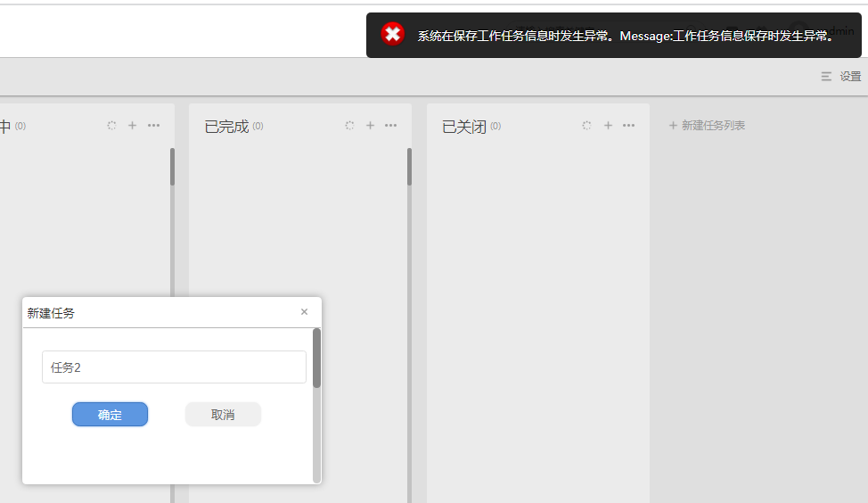
Task: Click the 新建任务 dialog title
Action: (51, 313)
